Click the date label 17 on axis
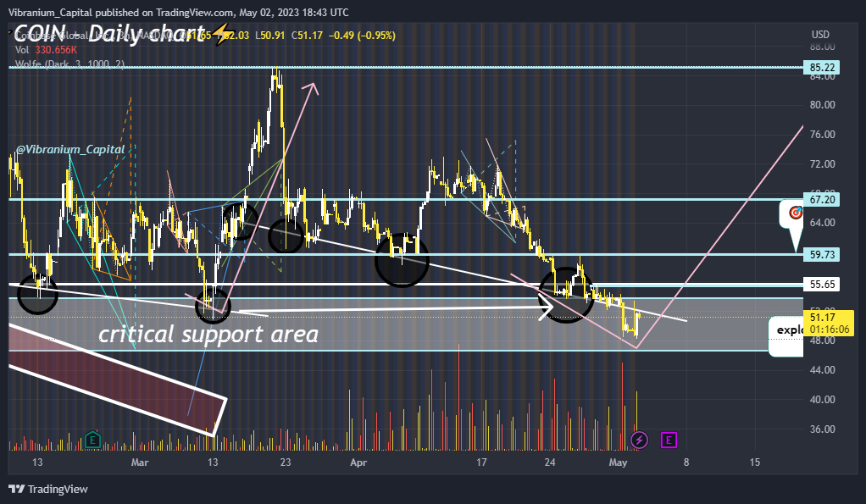The height and width of the screenshot is (504, 866). click(481, 462)
